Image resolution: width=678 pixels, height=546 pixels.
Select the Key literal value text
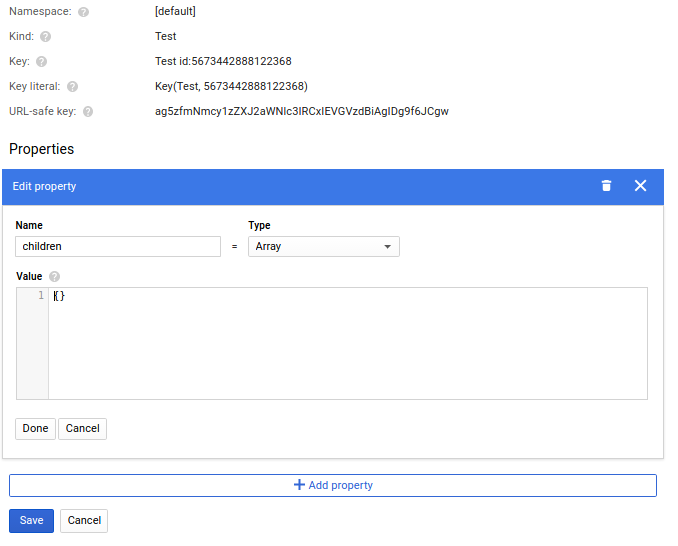[231, 86]
